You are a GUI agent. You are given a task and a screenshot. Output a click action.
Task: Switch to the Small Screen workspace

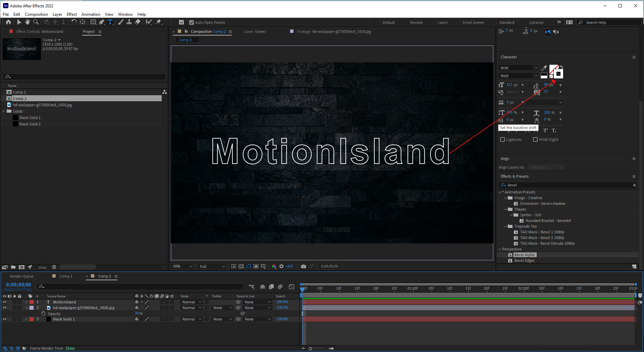pos(473,22)
